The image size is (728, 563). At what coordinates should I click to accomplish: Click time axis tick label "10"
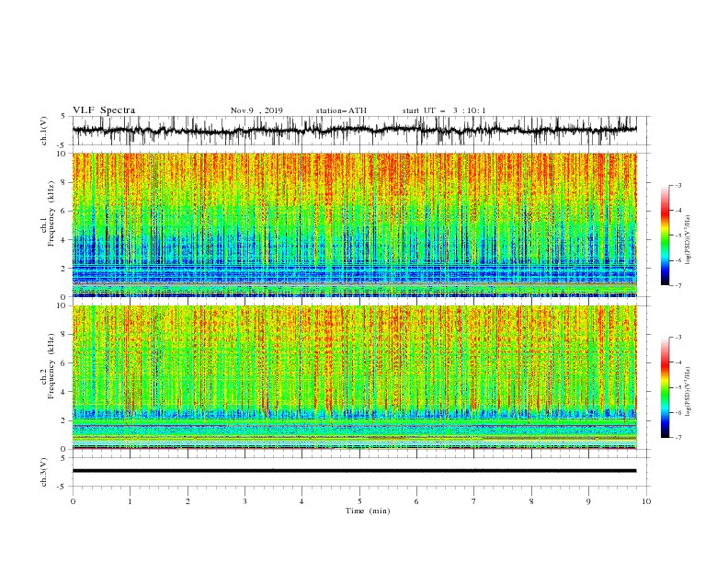646,501
